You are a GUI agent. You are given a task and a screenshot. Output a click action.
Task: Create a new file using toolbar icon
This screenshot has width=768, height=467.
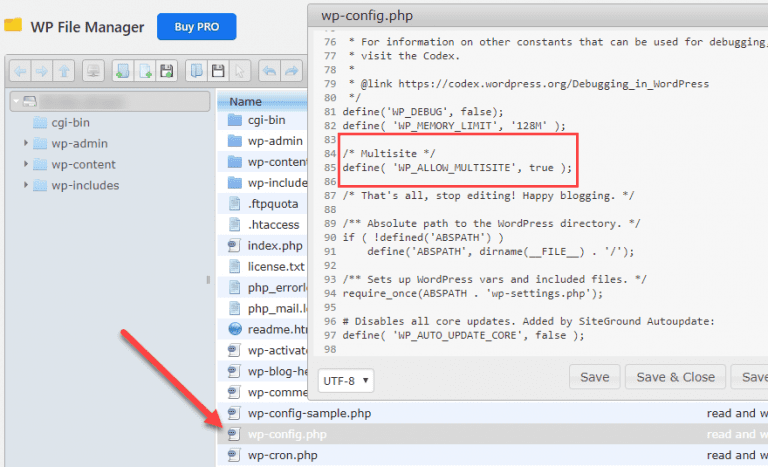pos(145,72)
